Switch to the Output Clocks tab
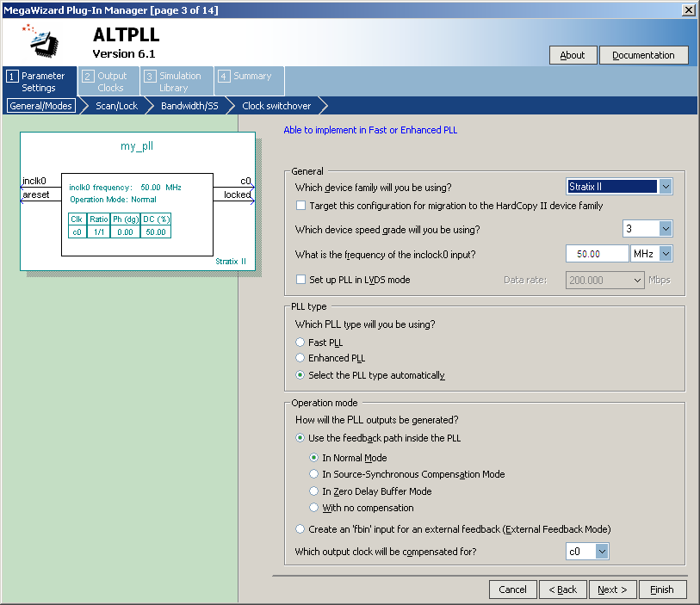This screenshot has height=605, width=700. [109, 81]
